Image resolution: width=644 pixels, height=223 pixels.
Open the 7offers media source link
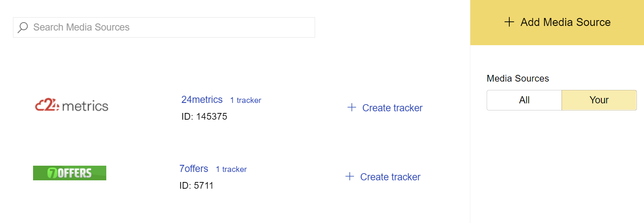194,169
